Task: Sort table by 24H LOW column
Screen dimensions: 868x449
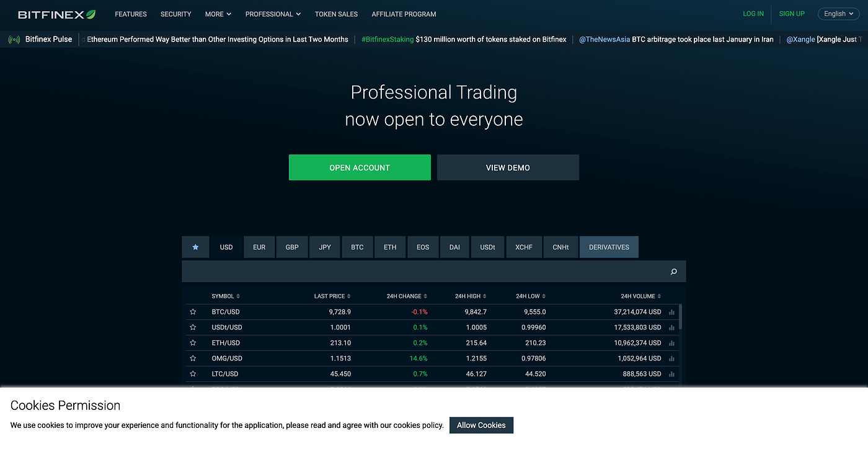Action: tap(531, 296)
